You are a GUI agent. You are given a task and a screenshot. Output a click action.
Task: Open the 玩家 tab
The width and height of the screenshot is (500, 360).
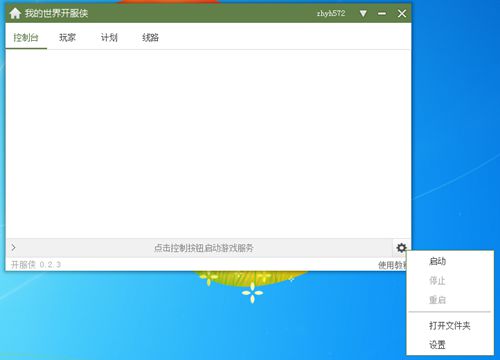click(67, 37)
